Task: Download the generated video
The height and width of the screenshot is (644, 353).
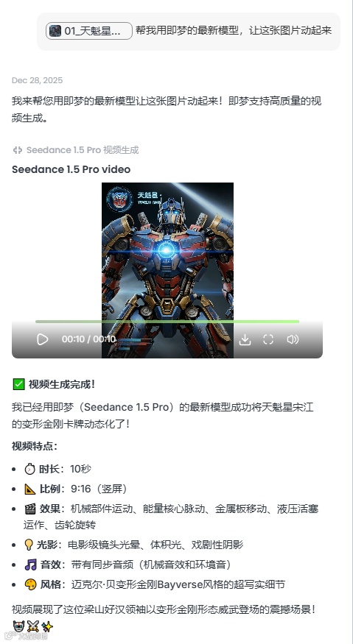Action: point(245,339)
